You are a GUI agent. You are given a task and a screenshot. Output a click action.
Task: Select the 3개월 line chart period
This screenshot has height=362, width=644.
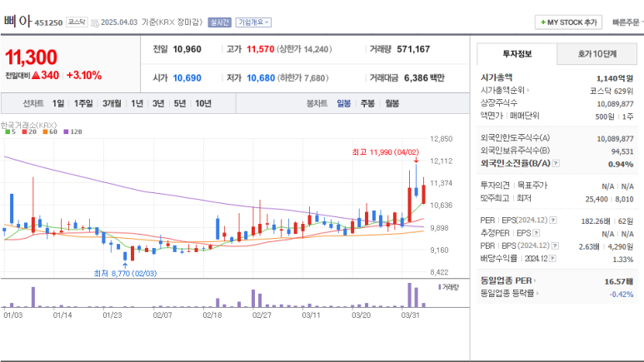point(112,103)
